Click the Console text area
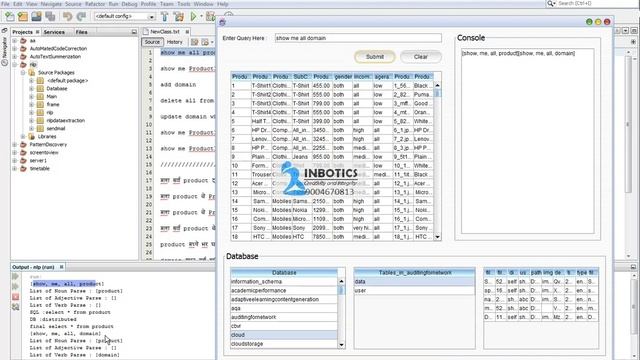This screenshot has width=640, height=360. (527, 141)
